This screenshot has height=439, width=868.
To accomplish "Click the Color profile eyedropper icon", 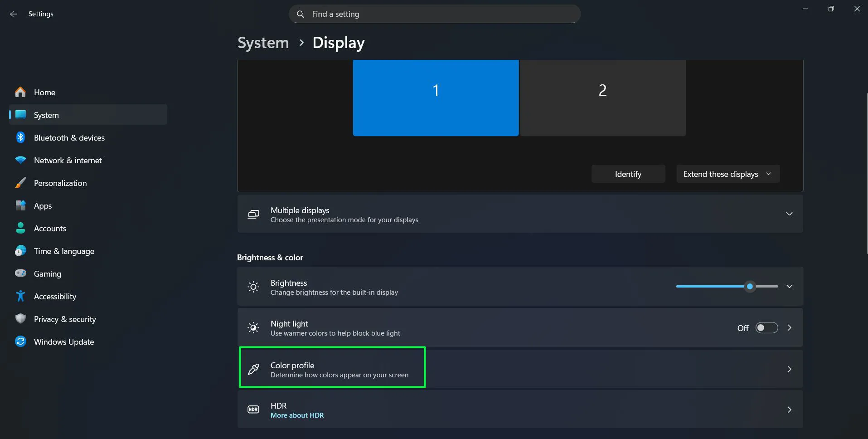I will (253, 369).
